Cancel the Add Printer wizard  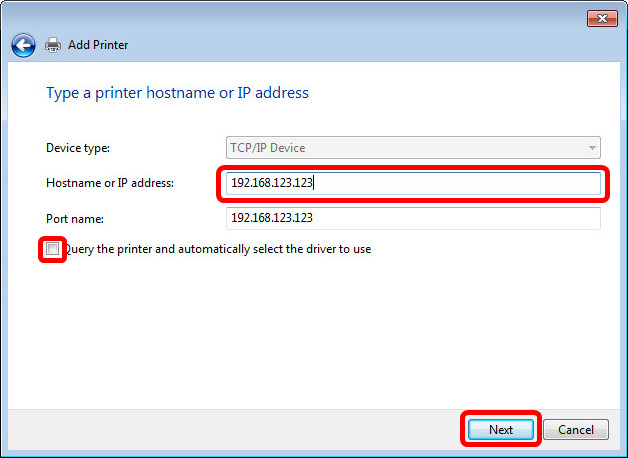pyautogui.click(x=576, y=430)
